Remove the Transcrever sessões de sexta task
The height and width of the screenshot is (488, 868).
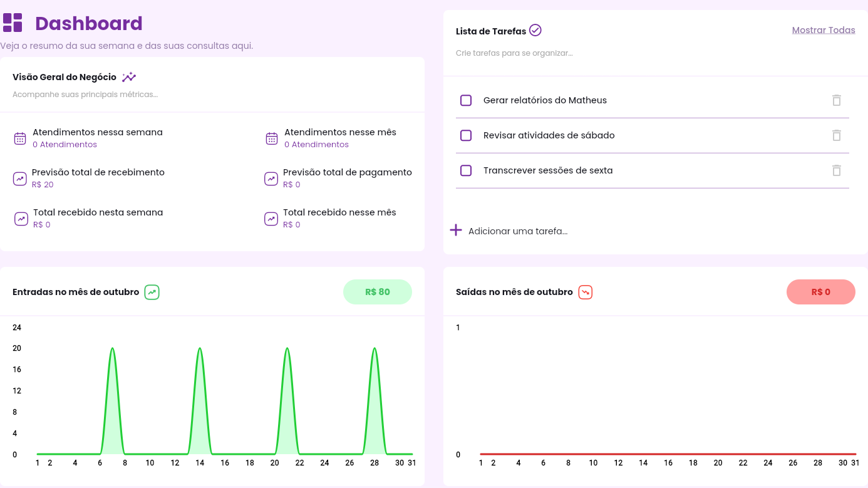click(836, 170)
